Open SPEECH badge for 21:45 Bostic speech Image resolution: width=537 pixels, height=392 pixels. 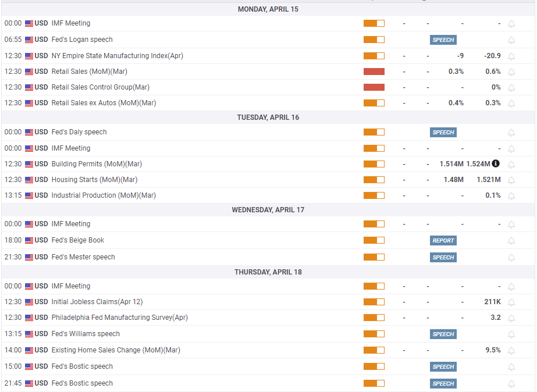coord(443,383)
